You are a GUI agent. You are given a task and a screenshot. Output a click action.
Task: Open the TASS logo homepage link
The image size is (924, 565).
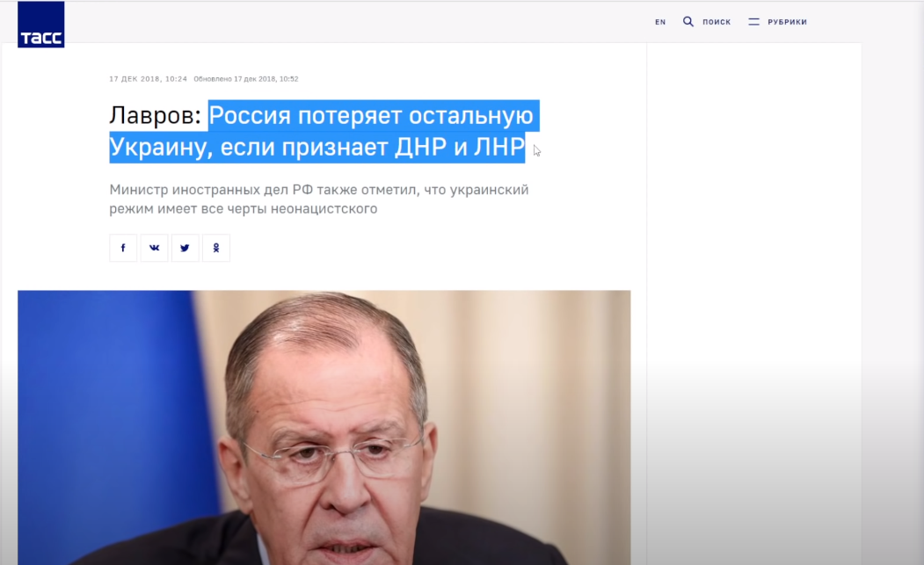[x=40, y=24]
